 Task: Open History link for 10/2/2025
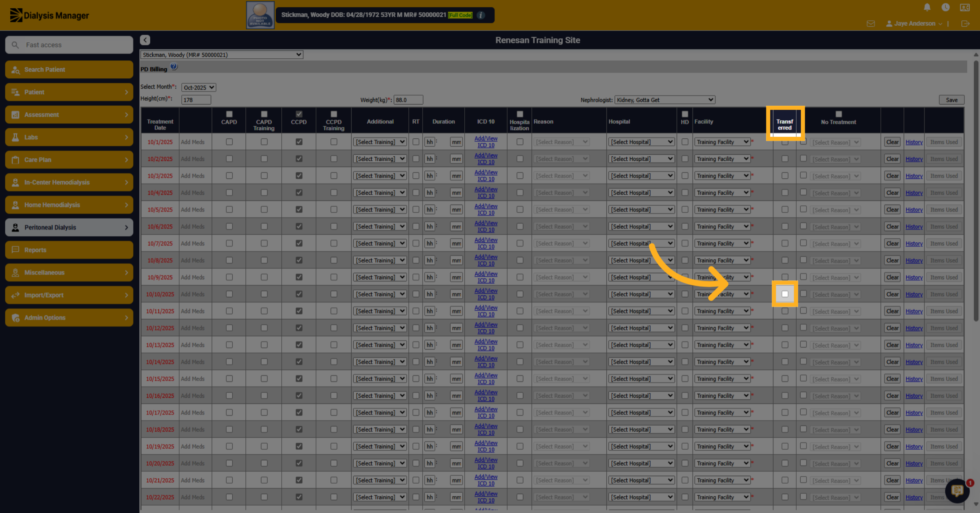tap(914, 159)
